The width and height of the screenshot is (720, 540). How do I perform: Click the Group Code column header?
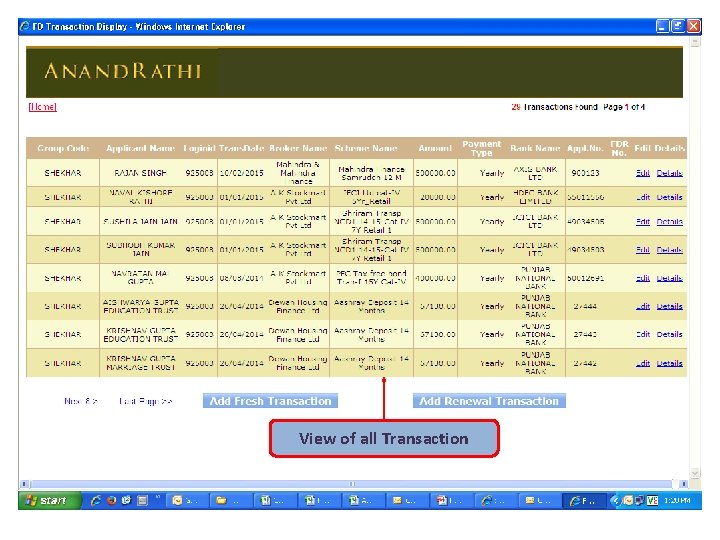tap(63, 148)
